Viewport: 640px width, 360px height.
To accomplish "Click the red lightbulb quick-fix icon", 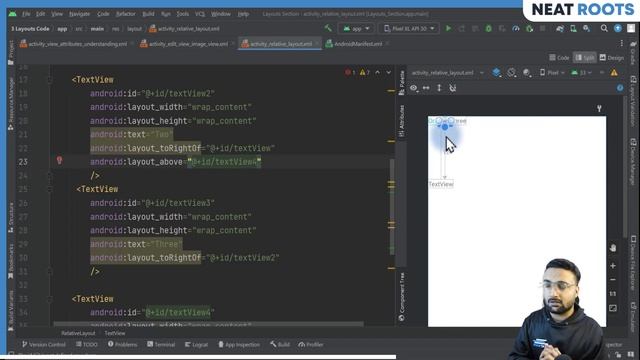I will (x=60, y=160).
